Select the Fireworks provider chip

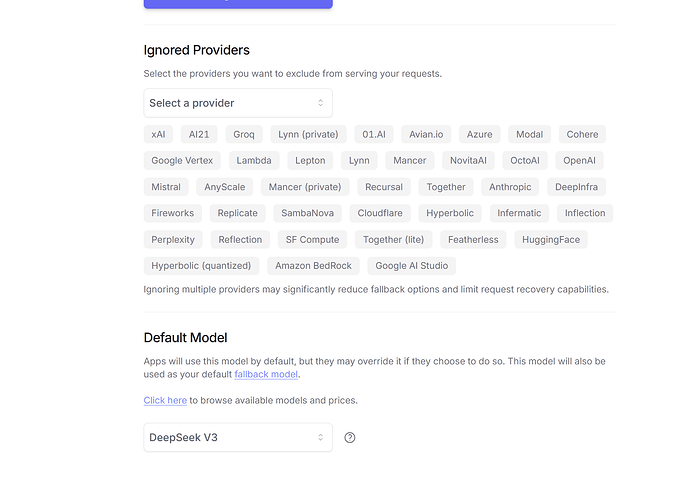[172, 213]
